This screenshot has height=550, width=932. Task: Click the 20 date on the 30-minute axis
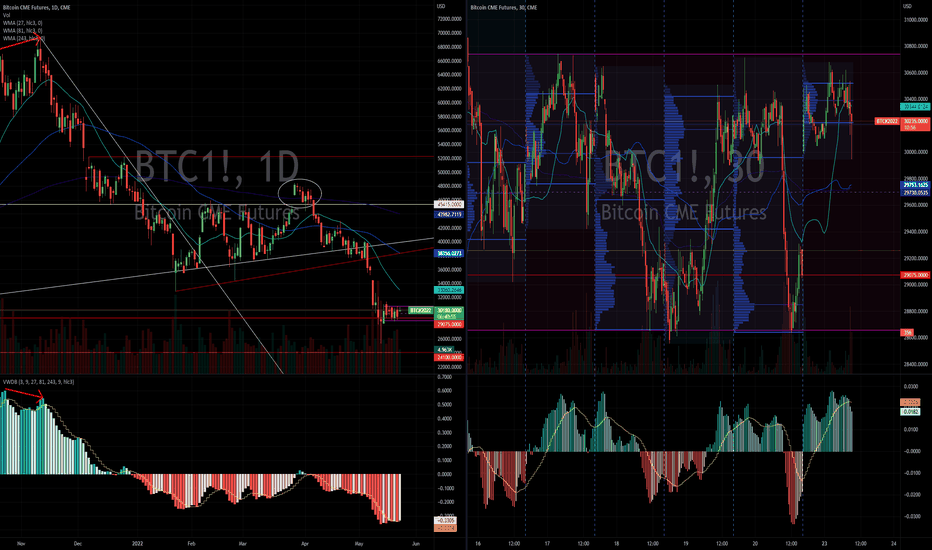click(x=755, y=543)
